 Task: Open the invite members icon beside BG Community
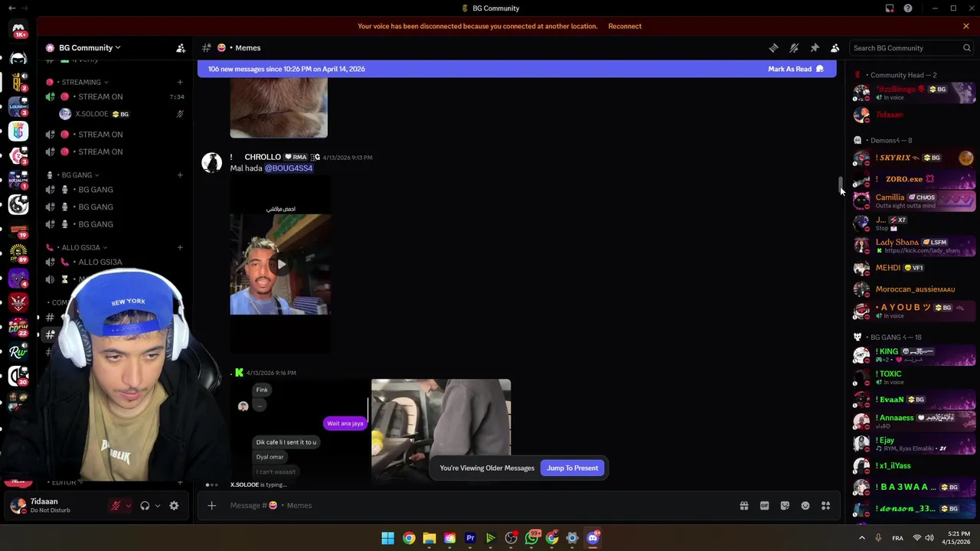[x=181, y=47]
